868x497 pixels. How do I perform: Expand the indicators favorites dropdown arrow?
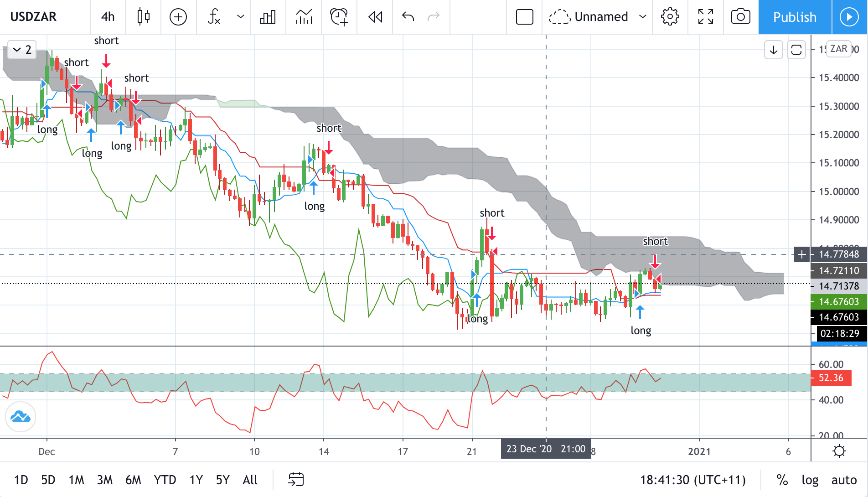241,17
